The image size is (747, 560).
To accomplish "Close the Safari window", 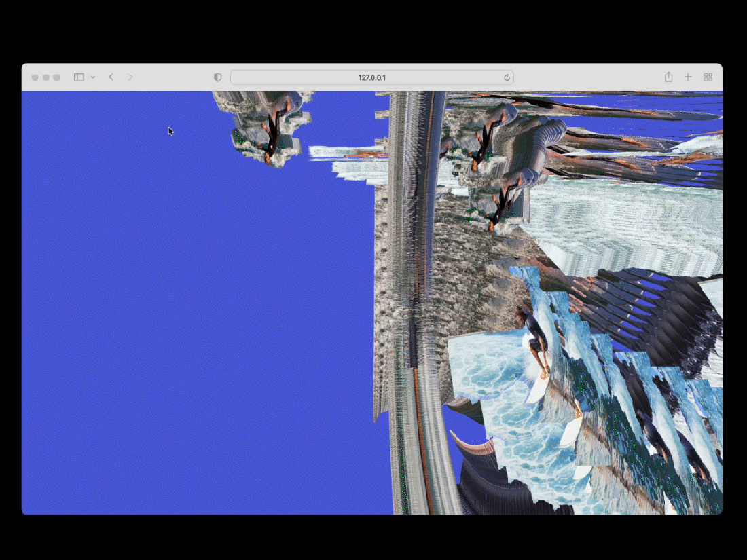I will coord(35,77).
